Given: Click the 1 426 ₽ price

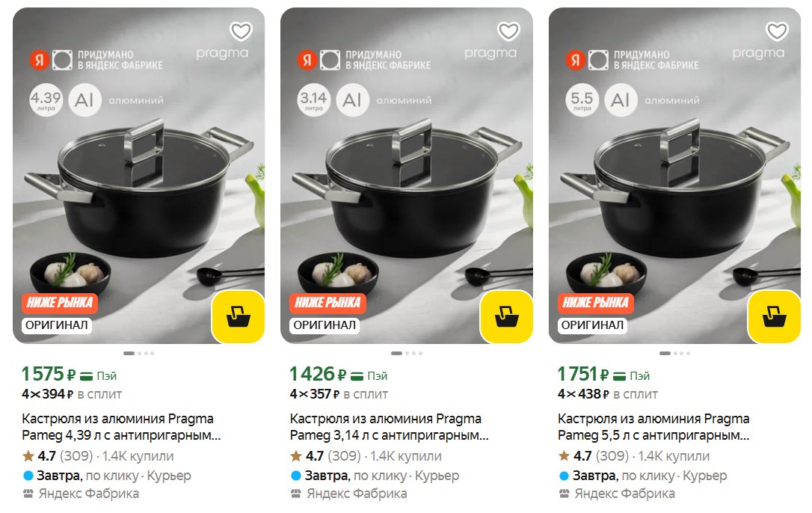Looking at the screenshot, I should click(x=317, y=374).
